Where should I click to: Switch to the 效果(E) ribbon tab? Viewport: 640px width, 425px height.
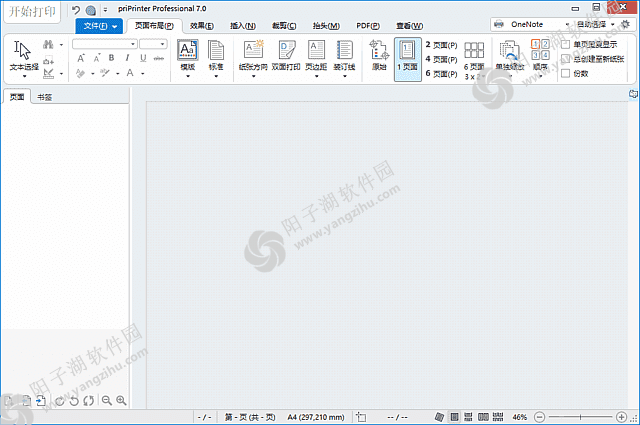click(202, 26)
